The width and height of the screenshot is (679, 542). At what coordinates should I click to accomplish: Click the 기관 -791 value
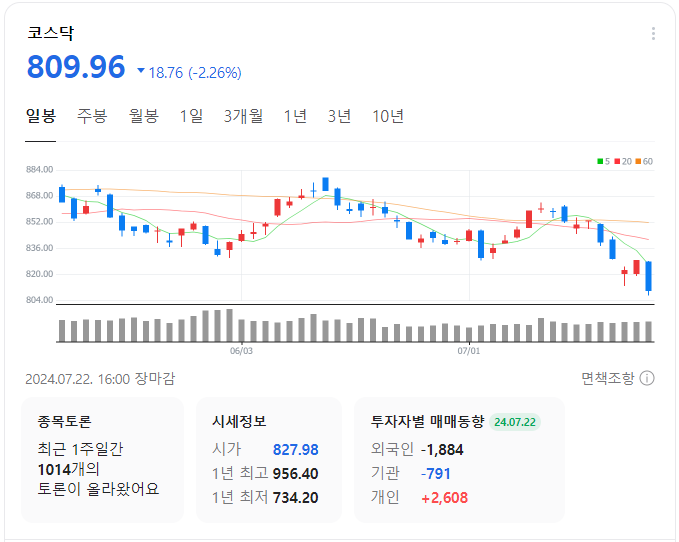(x=436, y=474)
